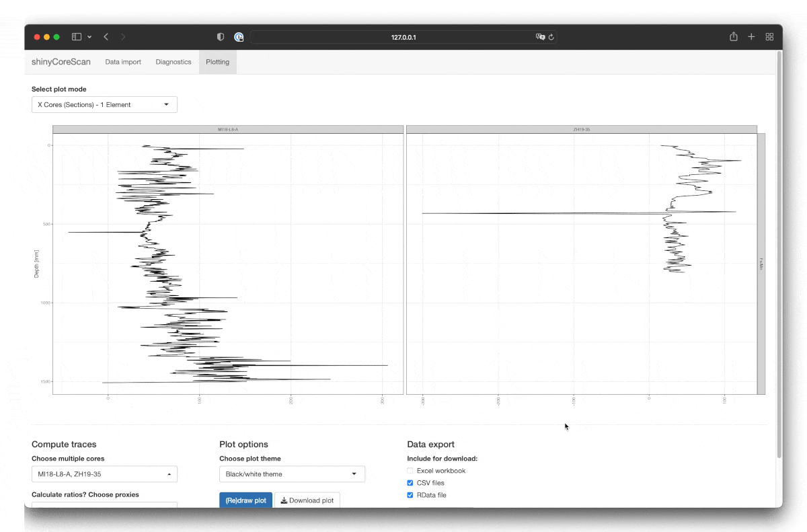Click the 127.0.0.1 address bar
This screenshot has width=807, height=532.
tap(403, 37)
